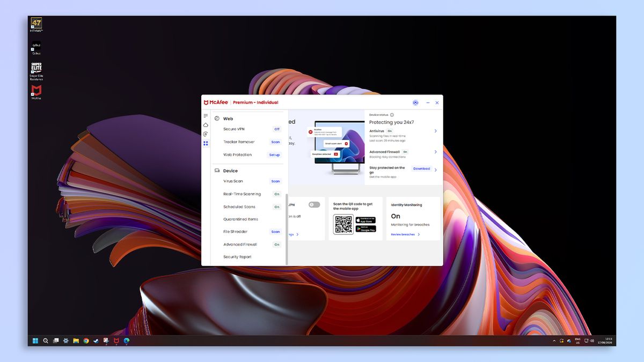
Task: Open Security Report menu item
Action: coord(237,257)
